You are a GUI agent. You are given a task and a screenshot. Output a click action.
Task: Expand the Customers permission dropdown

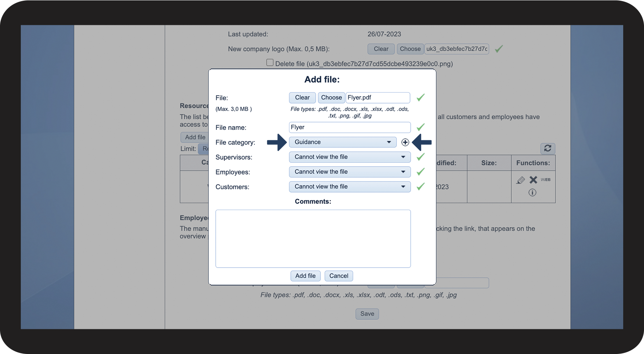click(x=350, y=187)
